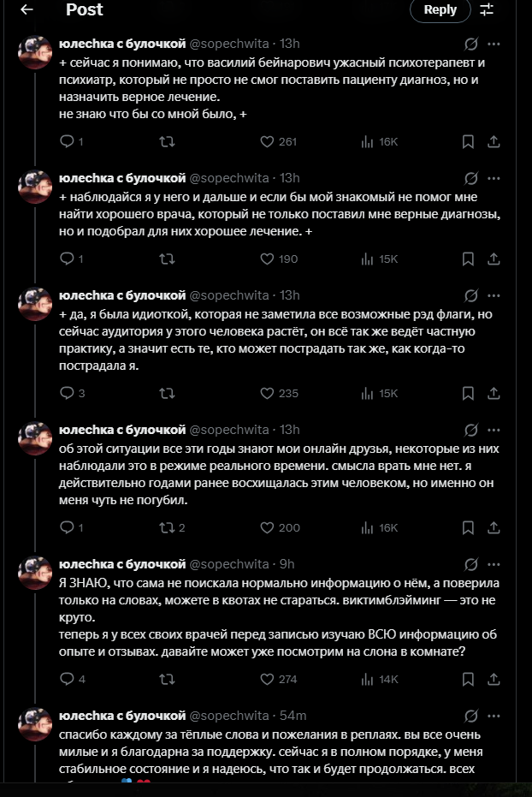The width and height of the screenshot is (532, 797).
Task: Bookmark the tweet with 190 likes
Action: pyautogui.click(x=468, y=259)
